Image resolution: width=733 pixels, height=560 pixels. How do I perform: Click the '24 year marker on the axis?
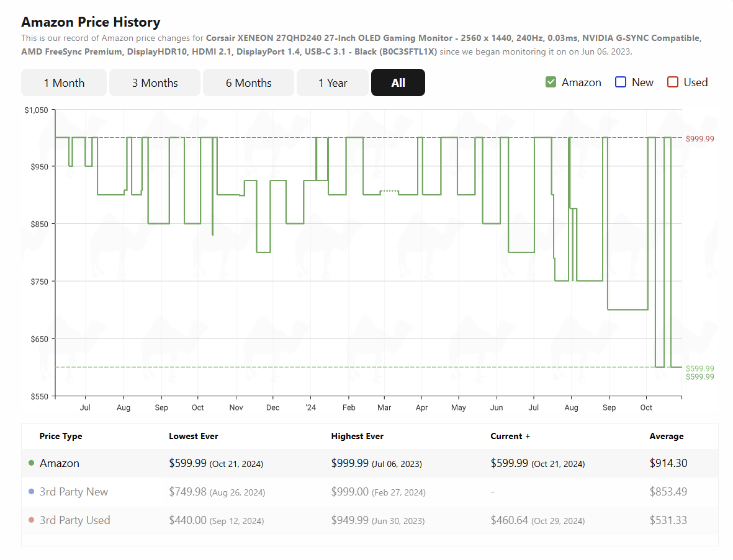[x=310, y=407]
